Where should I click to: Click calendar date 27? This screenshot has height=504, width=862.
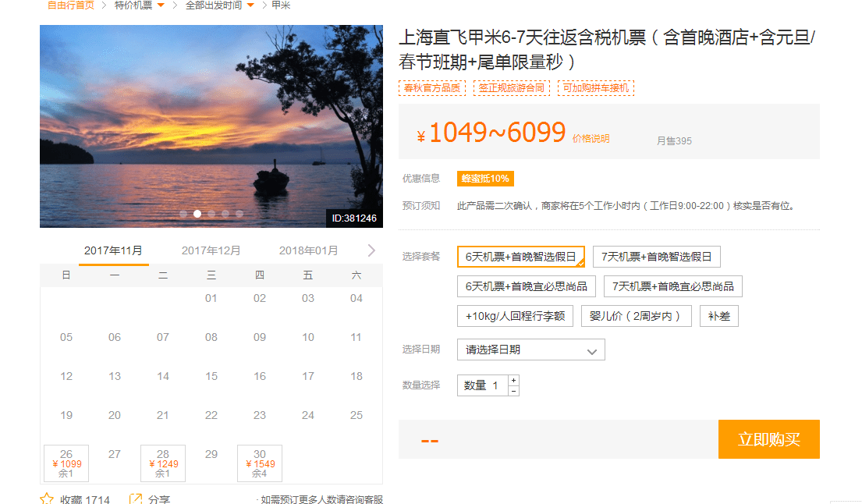[115, 454]
